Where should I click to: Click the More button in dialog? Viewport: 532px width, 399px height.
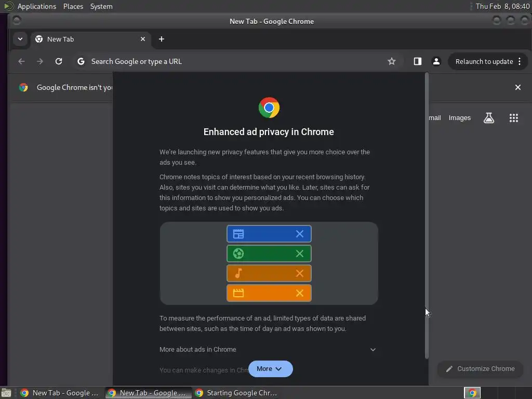[270, 369]
